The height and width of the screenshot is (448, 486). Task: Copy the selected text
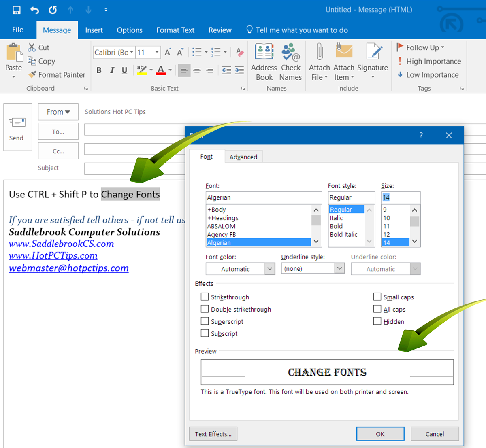pos(41,61)
